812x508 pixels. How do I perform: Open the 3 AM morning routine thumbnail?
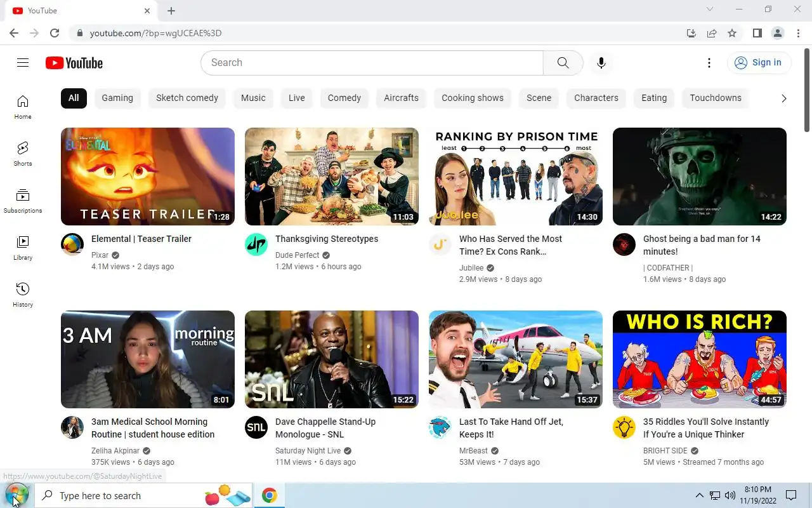(148, 359)
